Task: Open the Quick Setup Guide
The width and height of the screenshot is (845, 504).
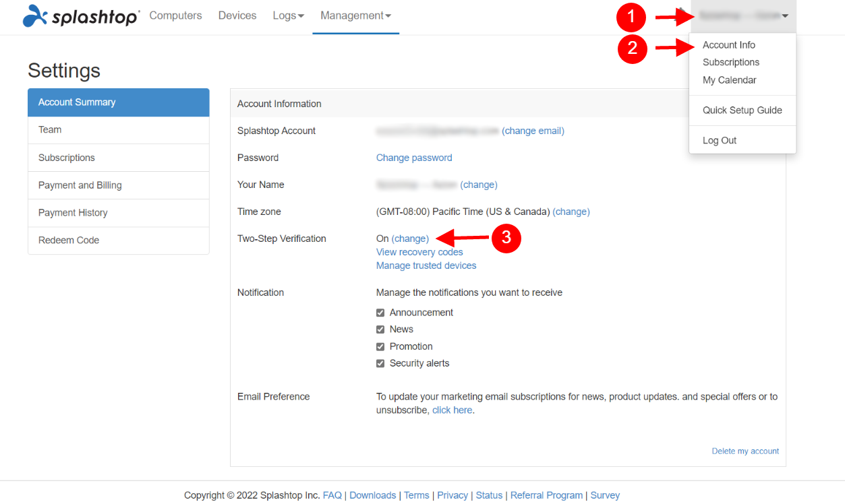Action: (742, 111)
